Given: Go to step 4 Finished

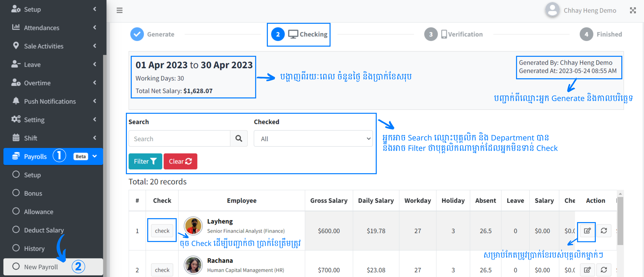Looking at the screenshot, I should point(601,34).
